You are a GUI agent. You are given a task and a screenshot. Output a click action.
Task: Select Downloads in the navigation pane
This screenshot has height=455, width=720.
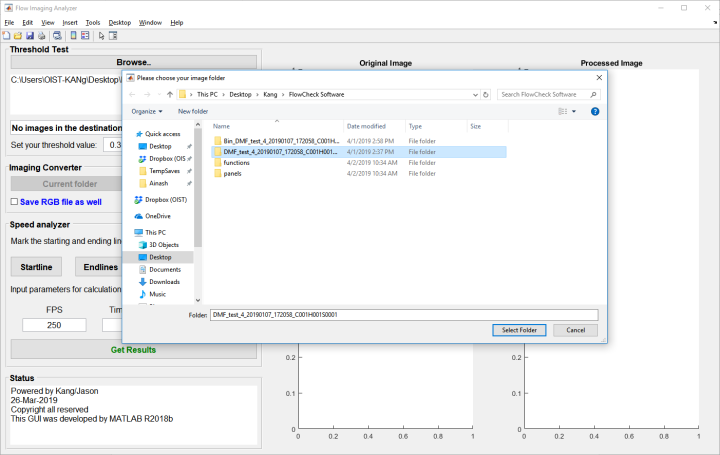tap(164, 282)
